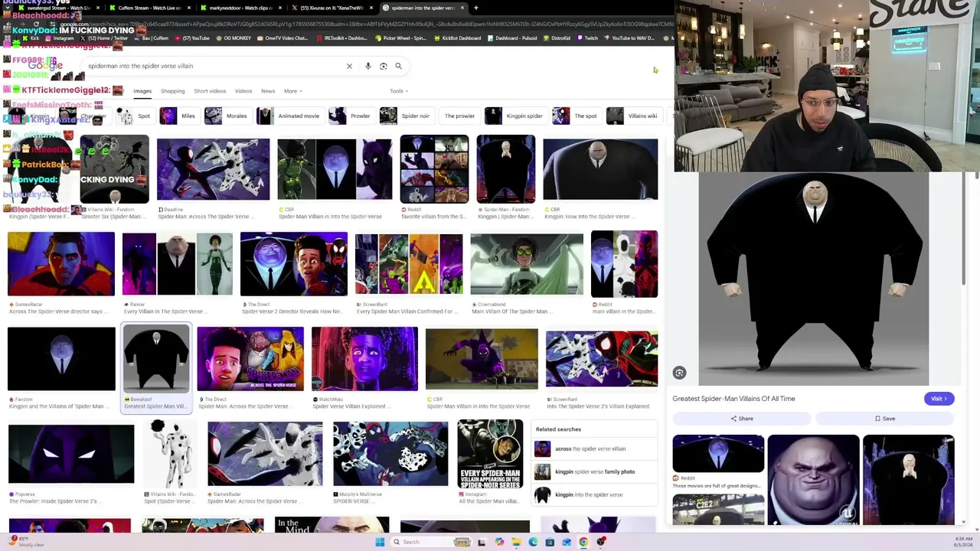Share the previewed image
The width and height of the screenshot is (980, 551).
pyautogui.click(x=742, y=419)
